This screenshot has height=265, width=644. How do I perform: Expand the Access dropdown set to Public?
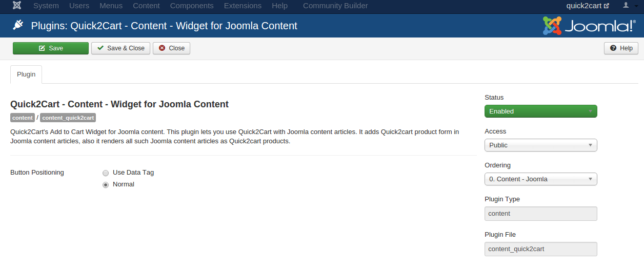[540, 145]
